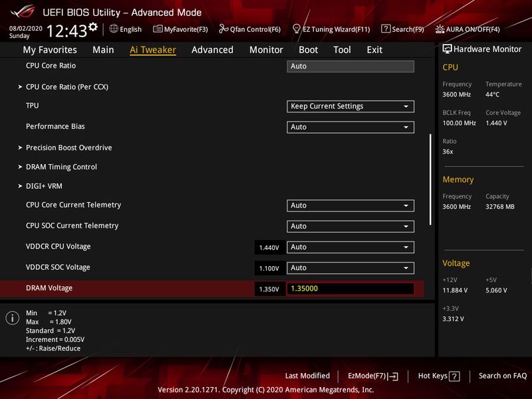Click the EzMode exit arrow icon

[x=393, y=376]
